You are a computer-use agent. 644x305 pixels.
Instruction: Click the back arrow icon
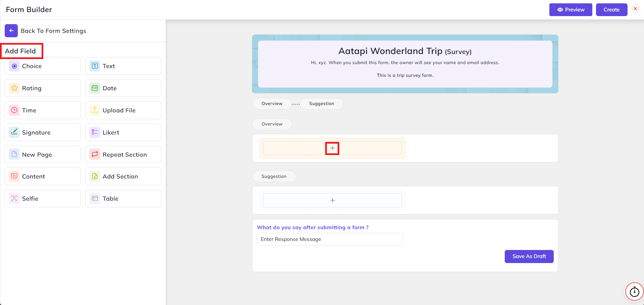point(11,31)
